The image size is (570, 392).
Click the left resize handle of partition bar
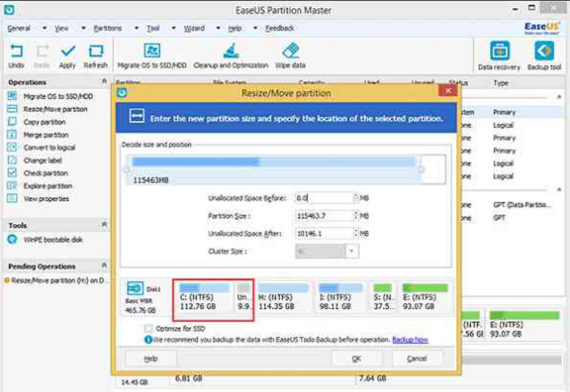tap(127, 169)
